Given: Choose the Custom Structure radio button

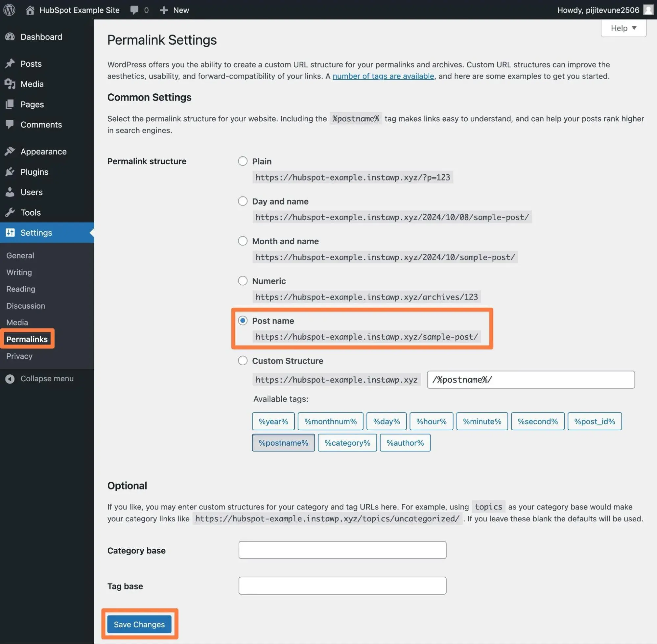Looking at the screenshot, I should 243,360.
